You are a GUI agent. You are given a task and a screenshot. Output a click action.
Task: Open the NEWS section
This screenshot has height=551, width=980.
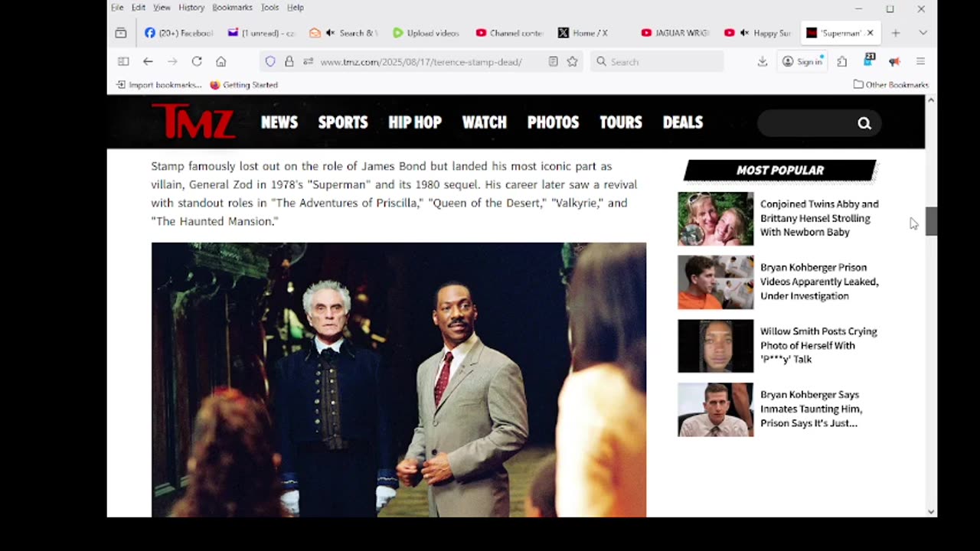tap(279, 122)
